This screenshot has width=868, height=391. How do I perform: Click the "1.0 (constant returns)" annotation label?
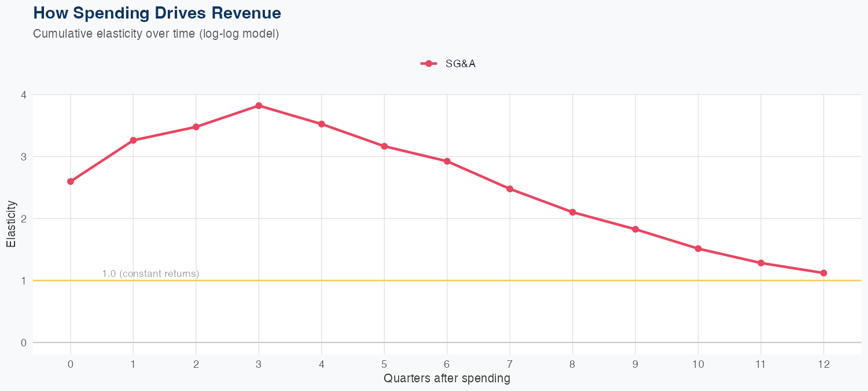[x=150, y=273]
